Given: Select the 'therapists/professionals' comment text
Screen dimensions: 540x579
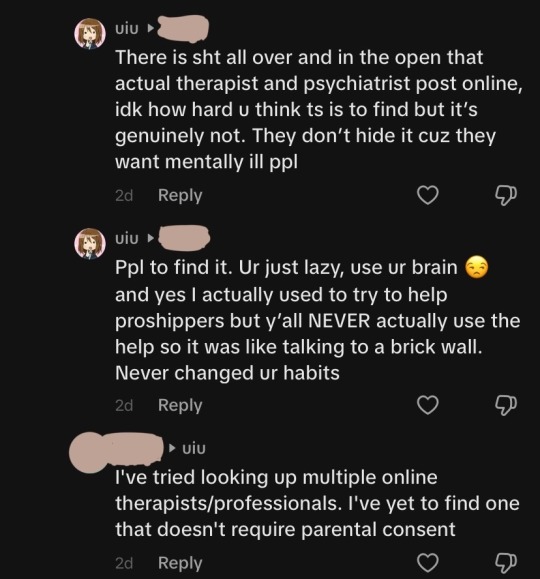Looking at the screenshot, I should click(x=317, y=503).
